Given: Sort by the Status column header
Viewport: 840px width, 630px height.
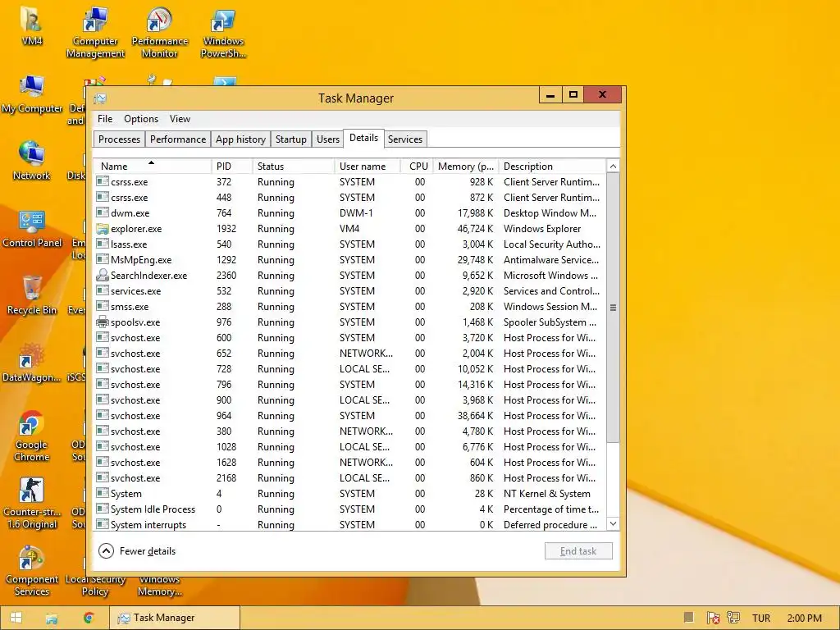Looking at the screenshot, I should (294, 166).
